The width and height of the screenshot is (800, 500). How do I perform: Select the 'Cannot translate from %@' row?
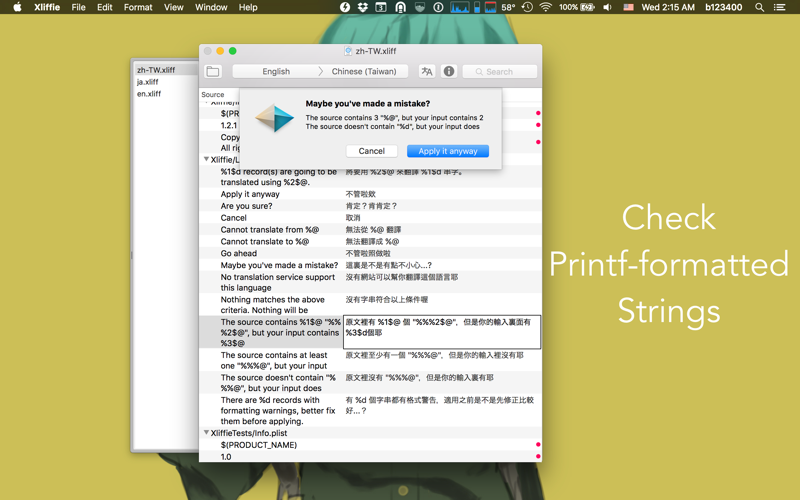[x=370, y=230]
